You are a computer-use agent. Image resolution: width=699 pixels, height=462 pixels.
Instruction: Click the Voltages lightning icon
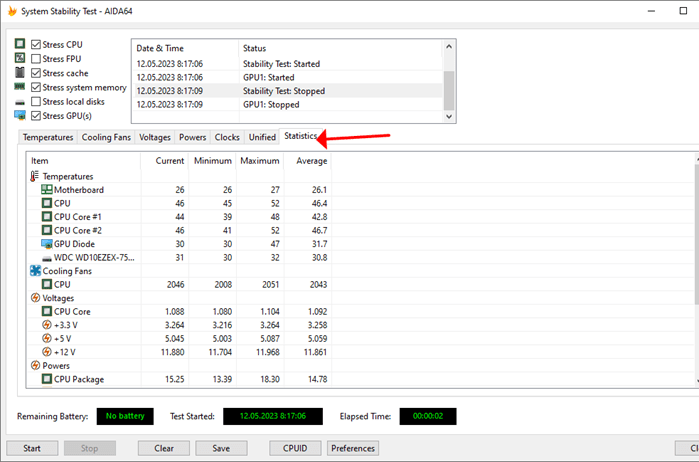[x=35, y=298]
